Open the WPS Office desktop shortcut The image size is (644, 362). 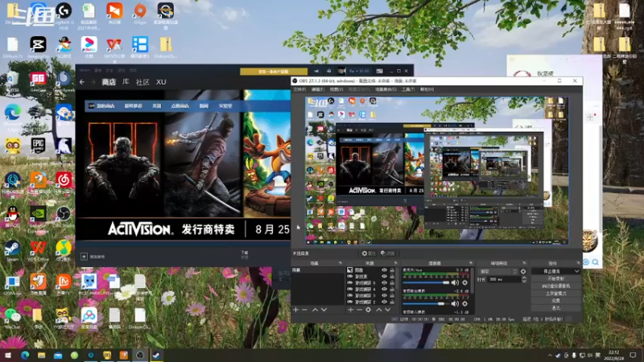(x=38, y=249)
